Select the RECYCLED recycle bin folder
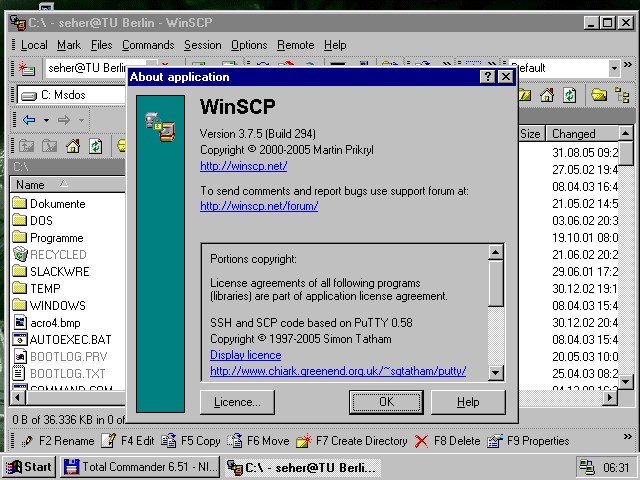The width and height of the screenshot is (640, 480). [49, 255]
